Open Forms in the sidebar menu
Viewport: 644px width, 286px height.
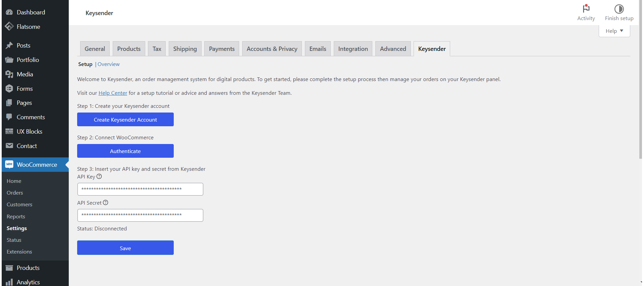pyautogui.click(x=25, y=88)
